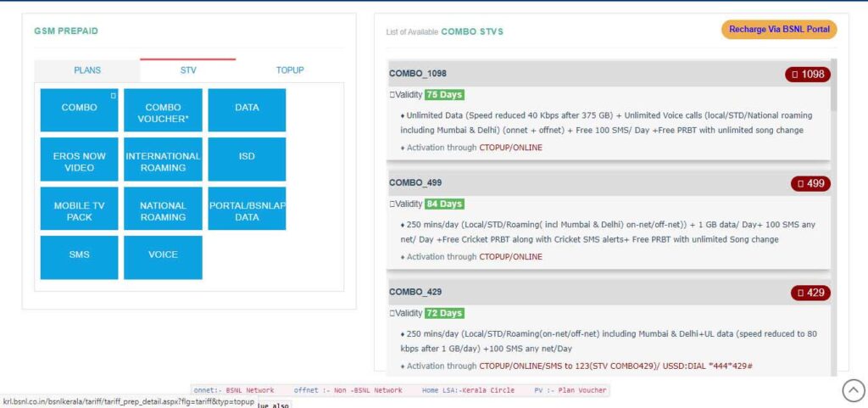Click the ISD tile
This screenshot has width=868, height=408.
(247, 159)
